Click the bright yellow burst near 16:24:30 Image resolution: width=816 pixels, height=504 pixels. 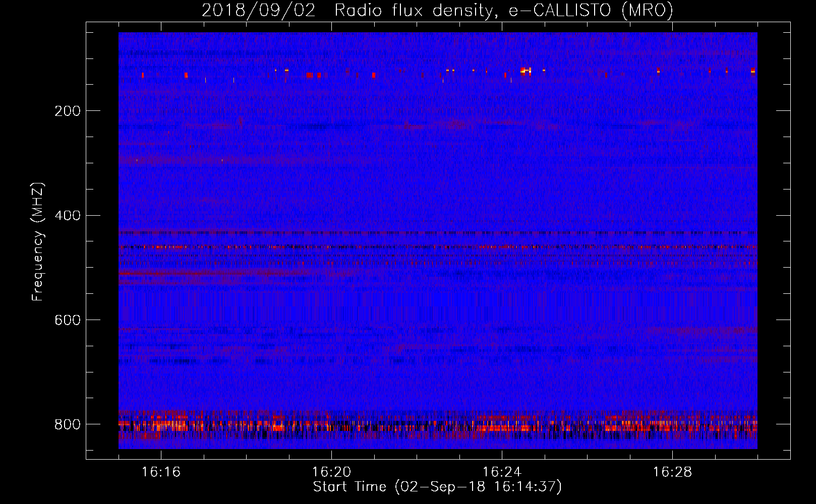[x=526, y=71]
